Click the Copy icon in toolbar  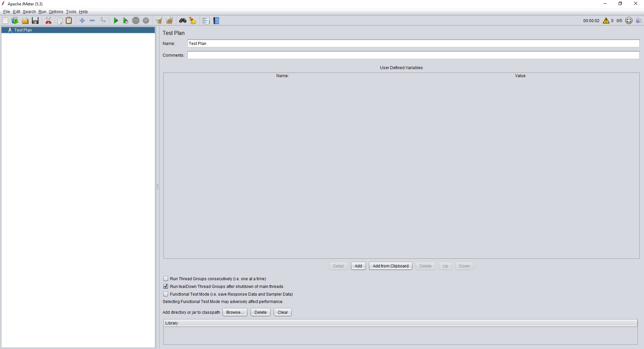[x=59, y=20]
